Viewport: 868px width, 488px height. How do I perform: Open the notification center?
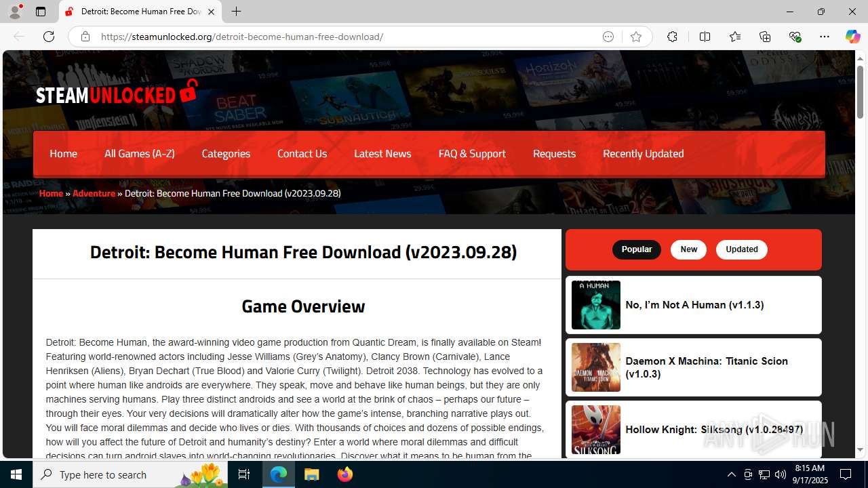[846, 474]
